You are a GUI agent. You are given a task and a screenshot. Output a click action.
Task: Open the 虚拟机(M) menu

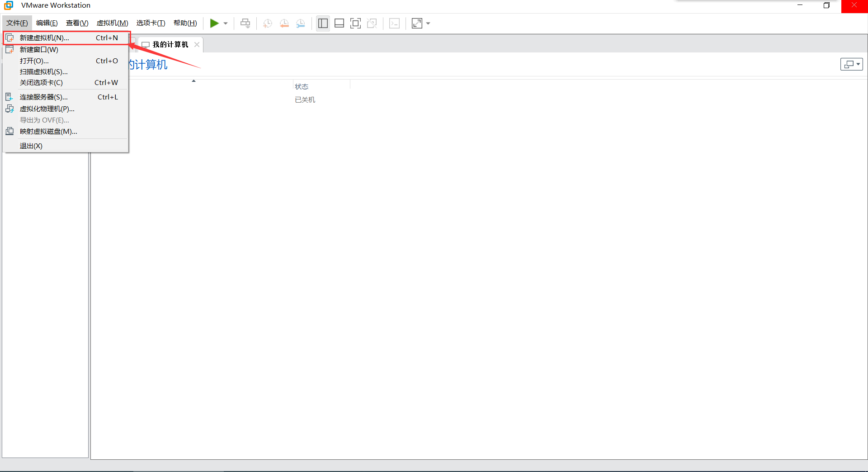113,23
